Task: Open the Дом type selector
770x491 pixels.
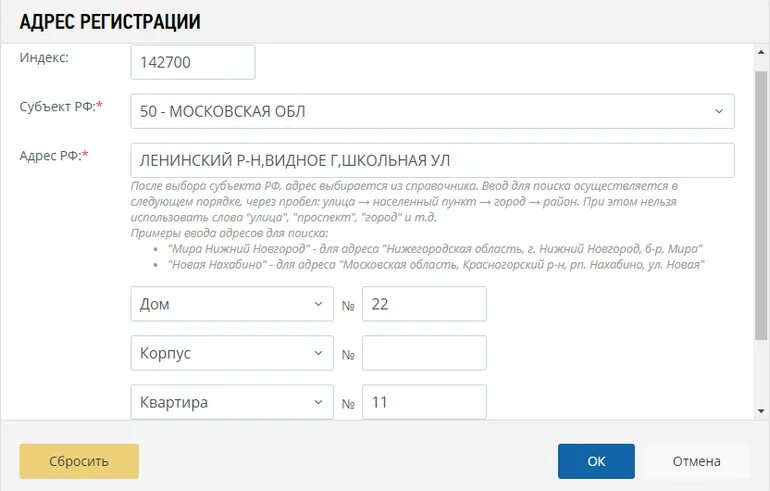Action: coord(232,304)
